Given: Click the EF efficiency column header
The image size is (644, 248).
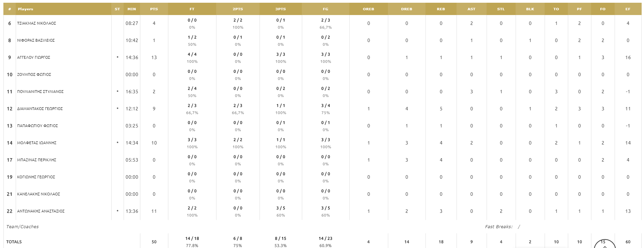Looking at the screenshot, I should coord(628,9).
